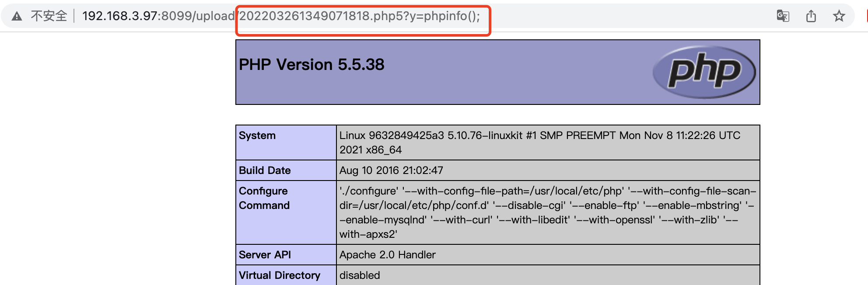Click the Apache 2.0 Handler value
The width and height of the screenshot is (868, 285).
pyautogui.click(x=388, y=255)
